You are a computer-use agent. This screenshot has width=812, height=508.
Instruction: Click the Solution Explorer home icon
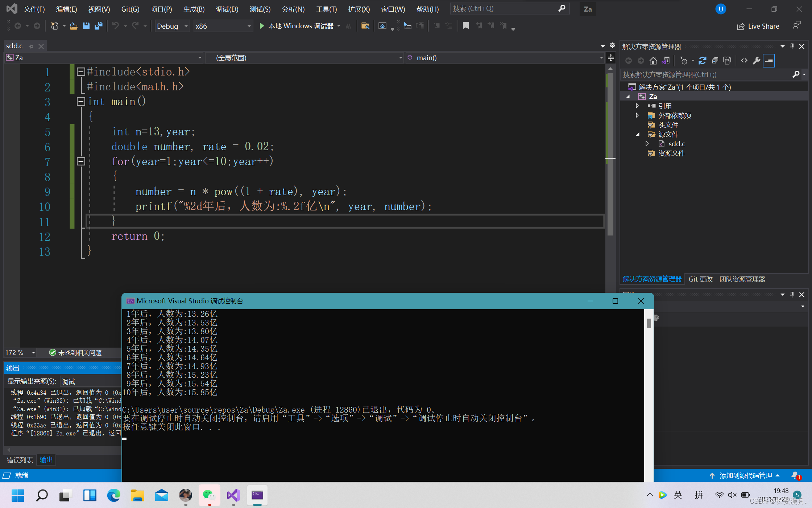(653, 61)
